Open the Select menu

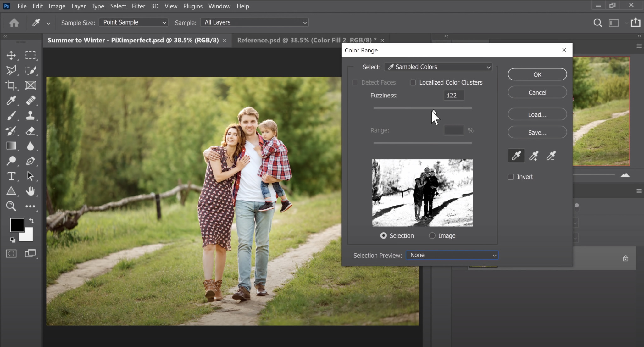(118, 6)
